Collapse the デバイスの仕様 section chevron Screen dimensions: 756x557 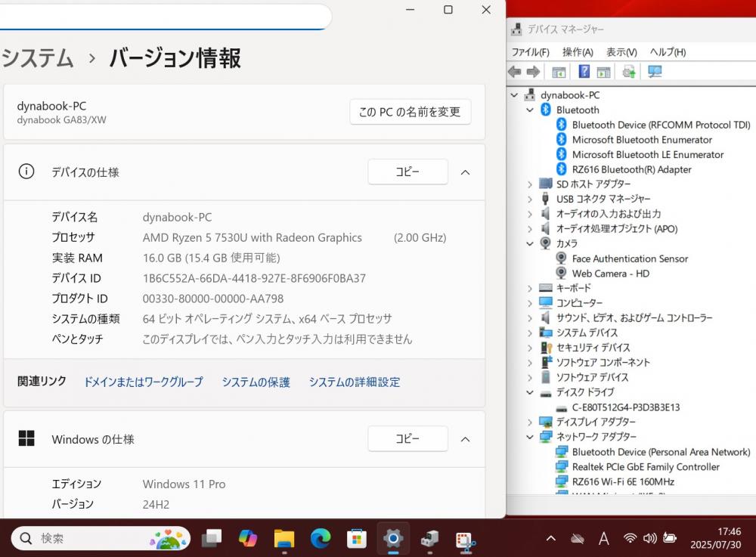tap(465, 172)
